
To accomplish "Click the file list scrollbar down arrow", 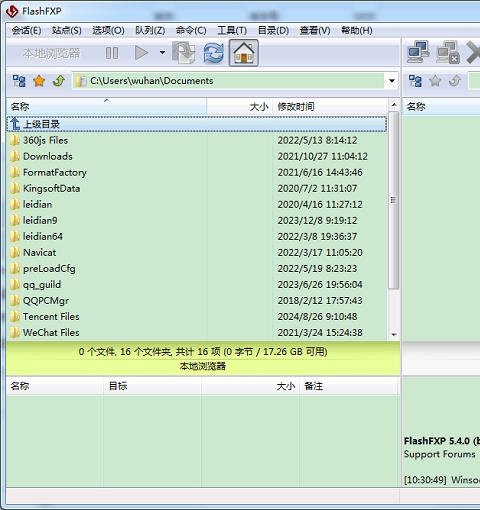I will click(394, 334).
